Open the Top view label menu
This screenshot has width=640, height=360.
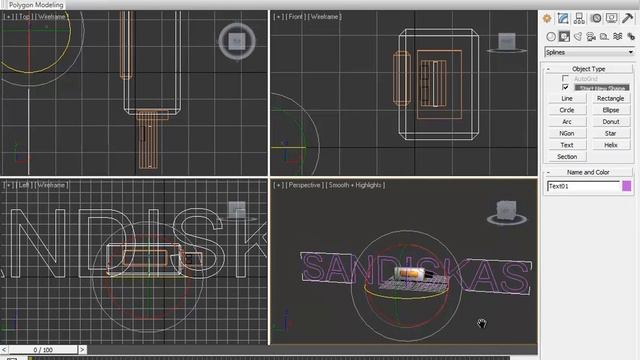point(24,17)
